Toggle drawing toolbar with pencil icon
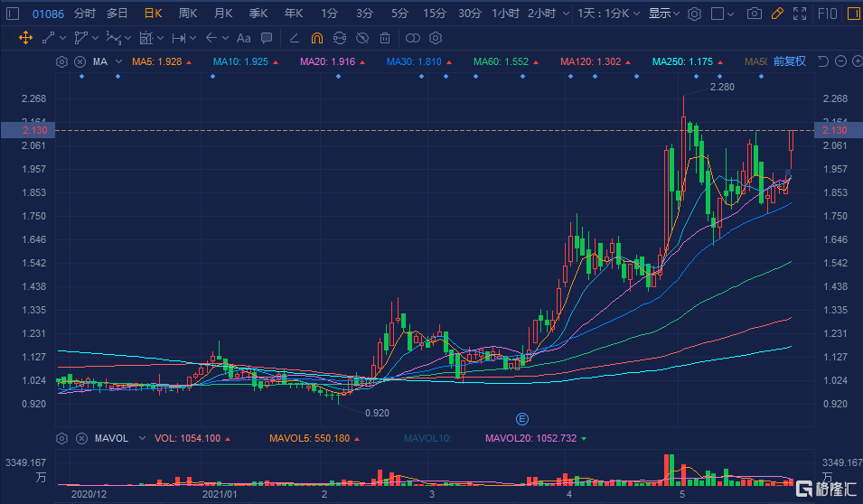The height and width of the screenshot is (504, 863). click(x=775, y=14)
